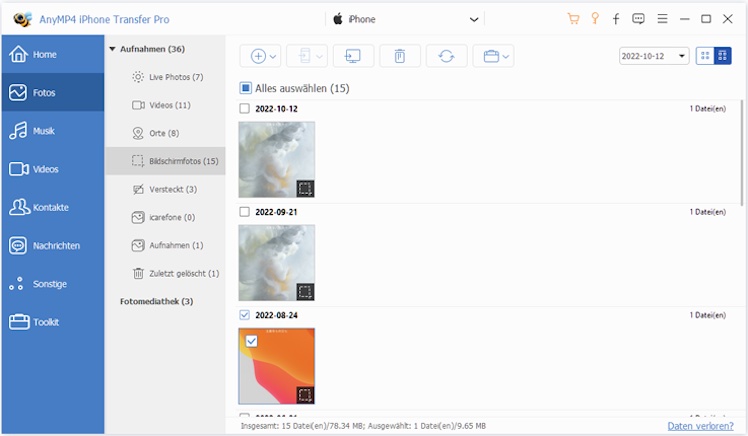Image resolution: width=748 pixels, height=436 pixels.
Task: Expand the iPhone device selector dropdown
Action: pyautogui.click(x=473, y=19)
